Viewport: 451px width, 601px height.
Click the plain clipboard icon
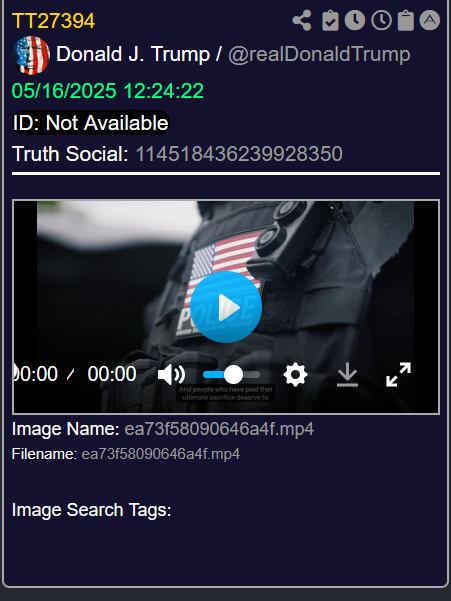pos(406,20)
